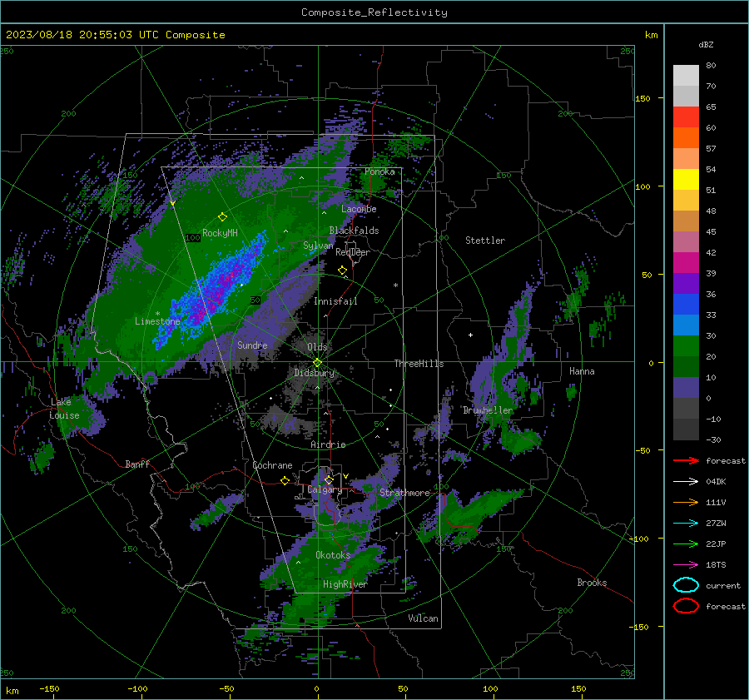Click the 18TS legend text
This screenshot has width=749, height=700.
point(716,565)
